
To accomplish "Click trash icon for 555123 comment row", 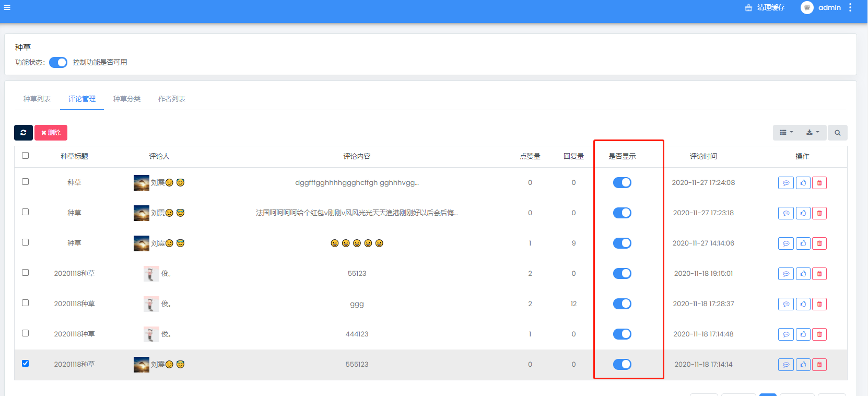I will click(x=819, y=365).
